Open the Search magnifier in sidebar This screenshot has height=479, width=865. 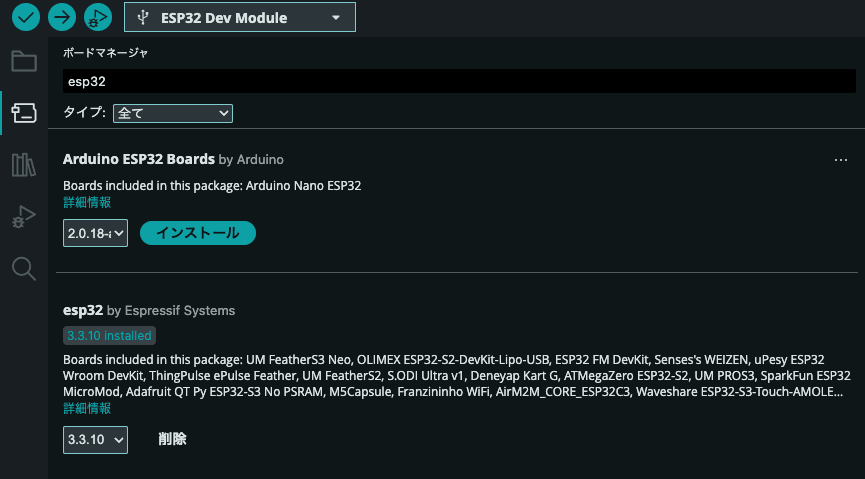(24, 269)
